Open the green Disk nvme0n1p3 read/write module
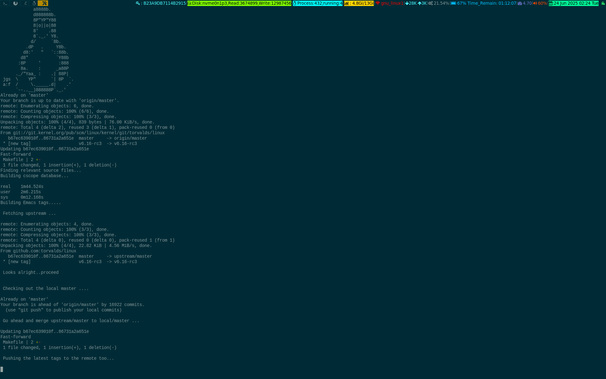This screenshot has width=606, height=379. click(x=239, y=3)
